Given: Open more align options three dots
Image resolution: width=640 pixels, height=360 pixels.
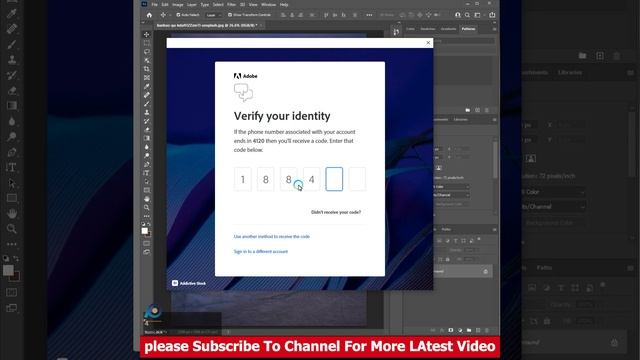Looking at the screenshot, I should click(369, 15).
